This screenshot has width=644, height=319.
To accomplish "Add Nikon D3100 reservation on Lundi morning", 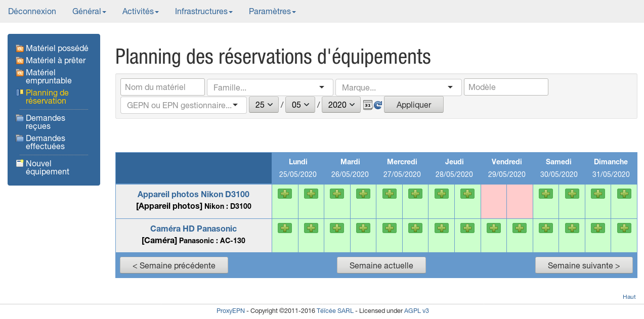I will (x=285, y=194).
